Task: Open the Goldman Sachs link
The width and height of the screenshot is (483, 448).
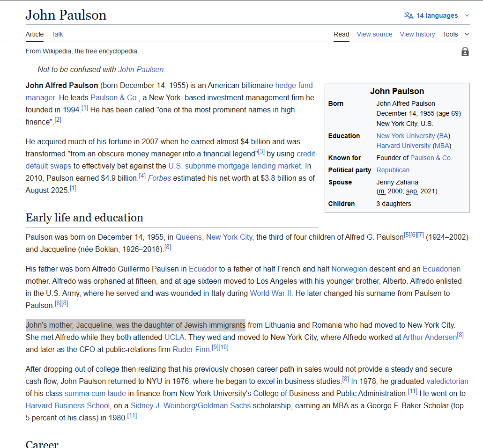Action: click(x=224, y=405)
